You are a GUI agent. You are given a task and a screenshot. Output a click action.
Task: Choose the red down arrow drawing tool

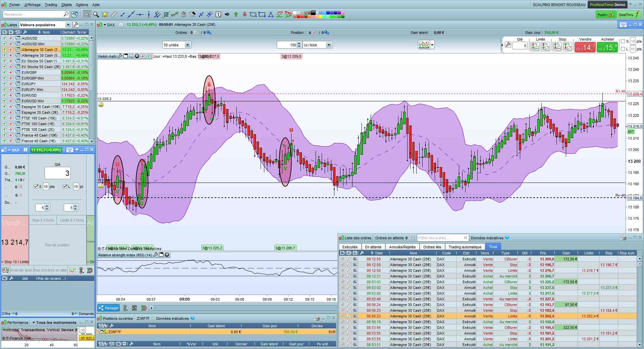point(245,14)
